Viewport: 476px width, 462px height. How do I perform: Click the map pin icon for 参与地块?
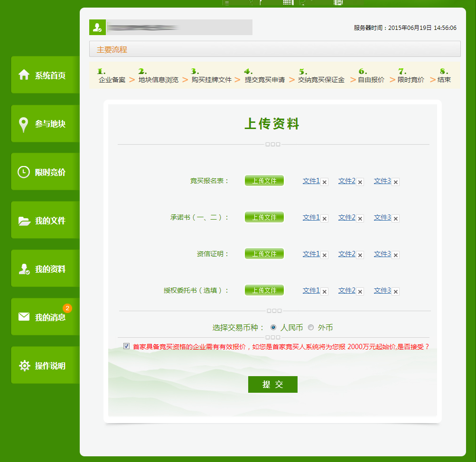[23, 124]
